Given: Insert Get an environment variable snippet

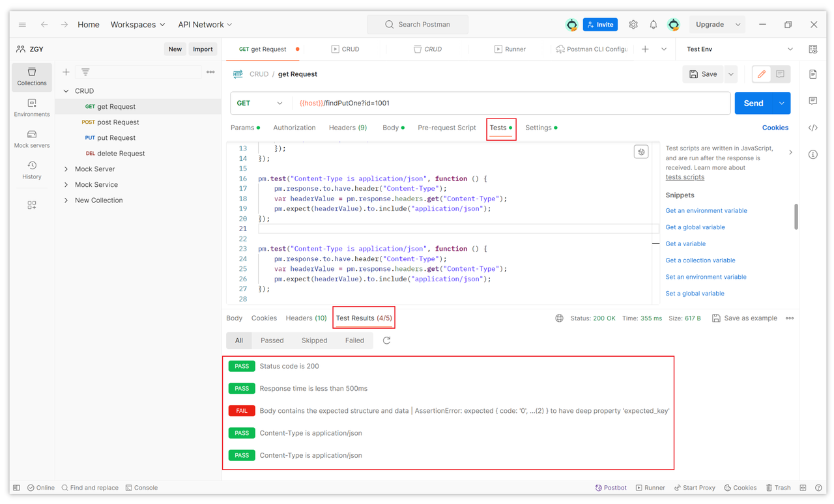Looking at the screenshot, I should pos(706,211).
